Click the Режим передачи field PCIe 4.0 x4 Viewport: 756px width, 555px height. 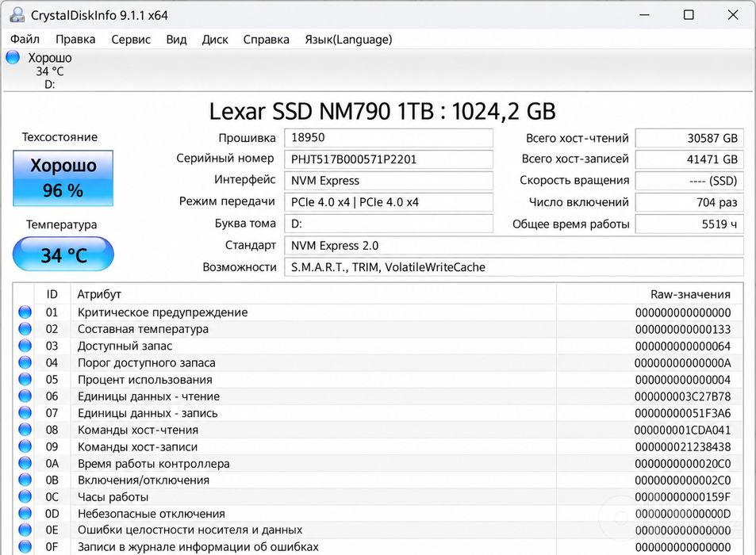[389, 202]
